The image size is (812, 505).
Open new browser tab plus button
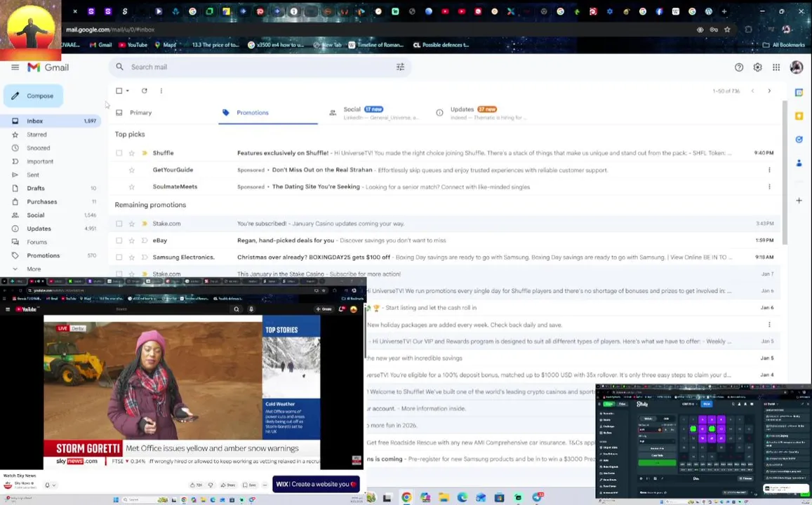click(724, 11)
